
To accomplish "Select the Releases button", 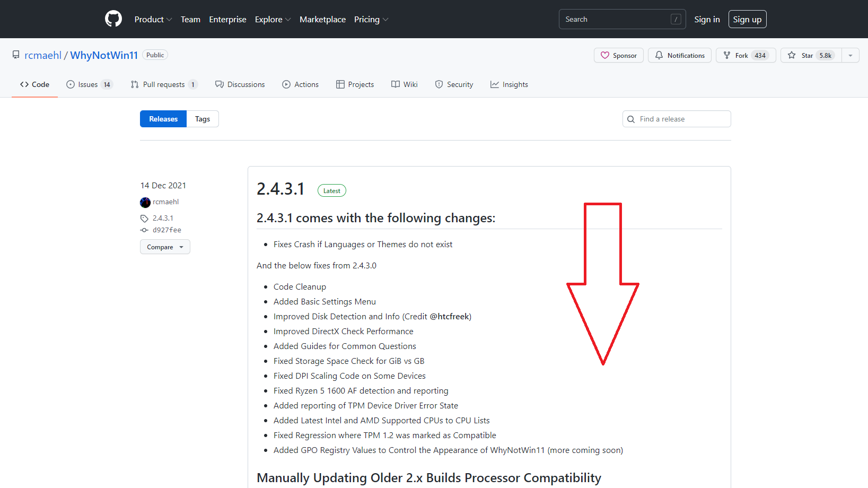I will (163, 119).
